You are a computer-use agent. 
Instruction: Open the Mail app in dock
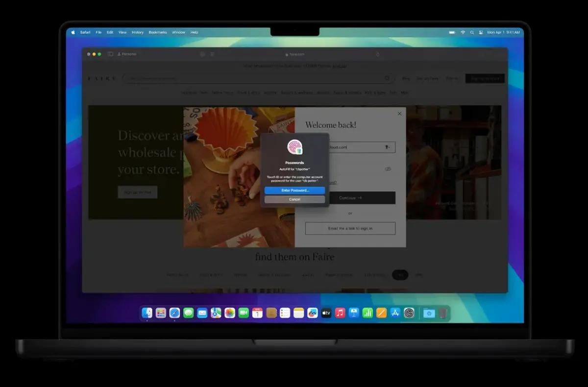click(202, 313)
